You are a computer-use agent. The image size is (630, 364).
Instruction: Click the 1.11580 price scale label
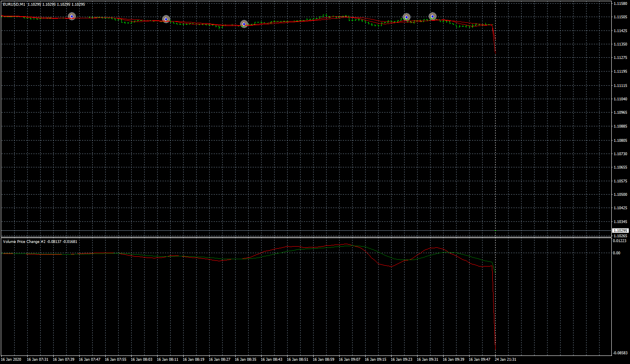pyautogui.click(x=620, y=4)
